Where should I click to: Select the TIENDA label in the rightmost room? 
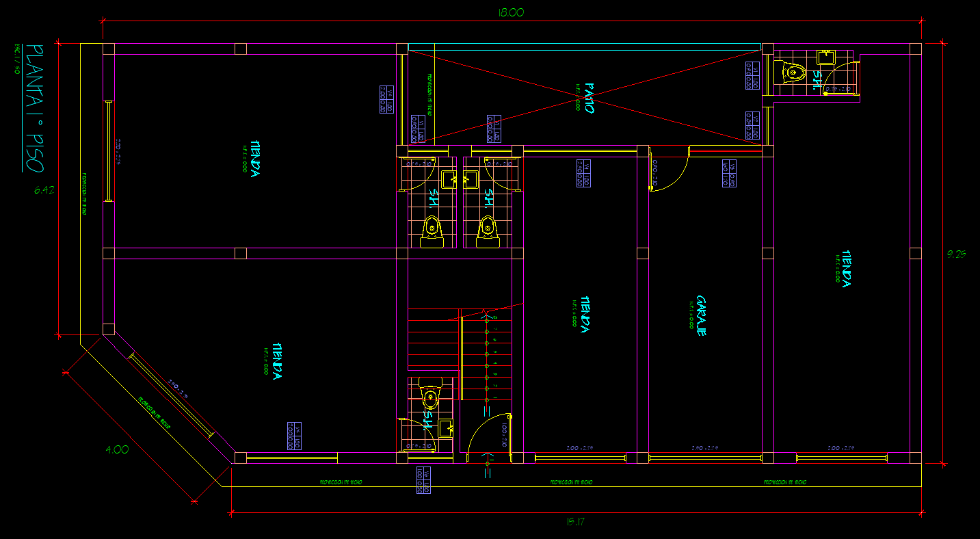847,268
